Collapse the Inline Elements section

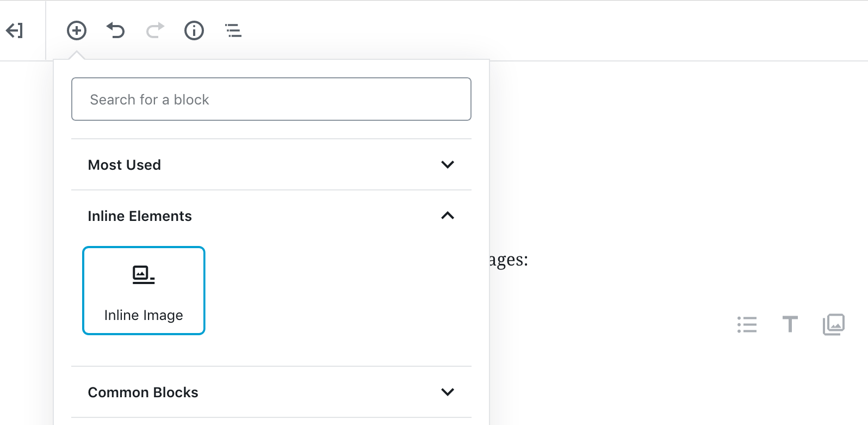pos(447,215)
